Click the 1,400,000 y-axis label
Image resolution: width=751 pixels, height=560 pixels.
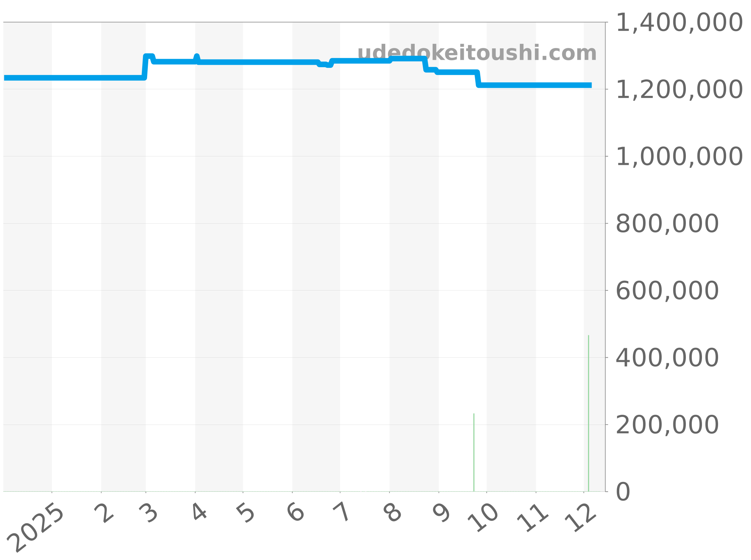coord(679,23)
